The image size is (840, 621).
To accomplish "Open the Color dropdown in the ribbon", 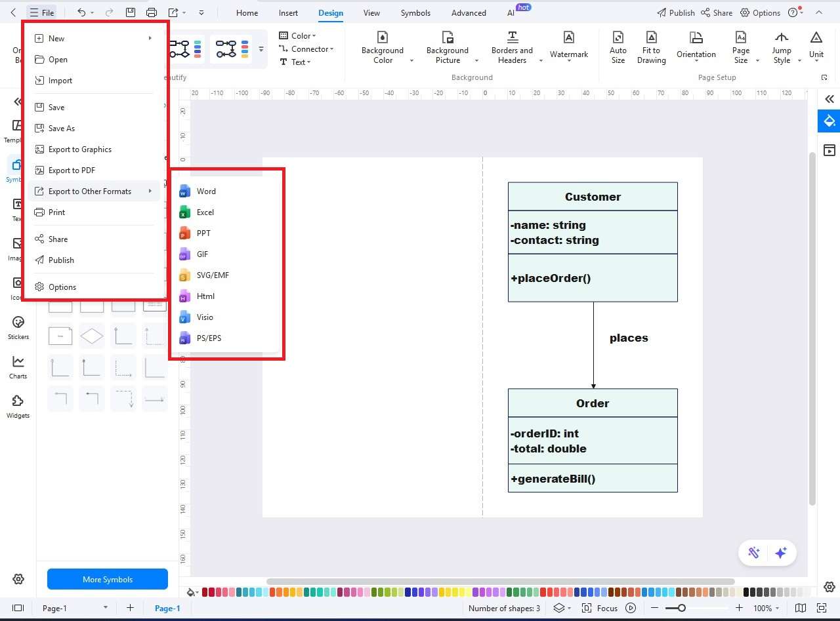I will click(x=297, y=36).
